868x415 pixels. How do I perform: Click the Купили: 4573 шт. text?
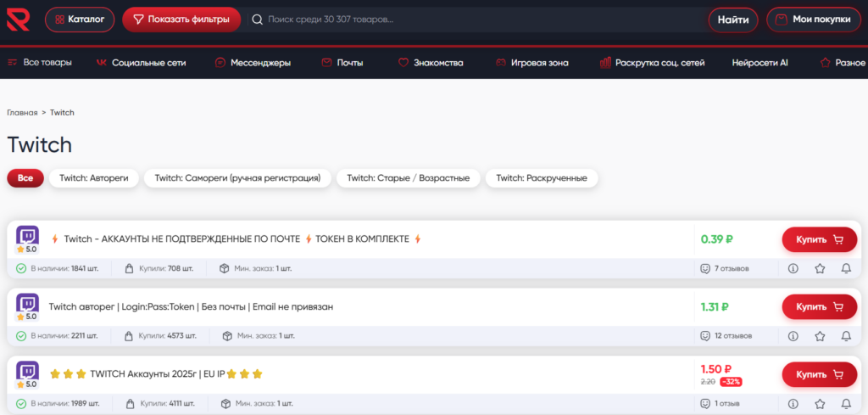(x=167, y=336)
